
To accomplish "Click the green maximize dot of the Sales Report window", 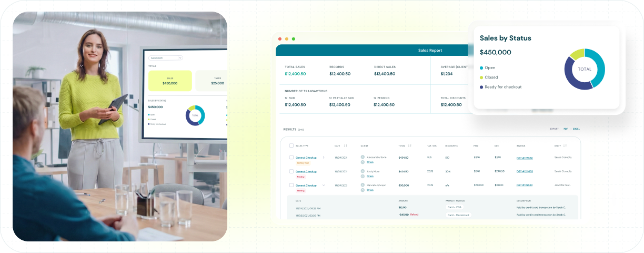I will coord(294,38).
